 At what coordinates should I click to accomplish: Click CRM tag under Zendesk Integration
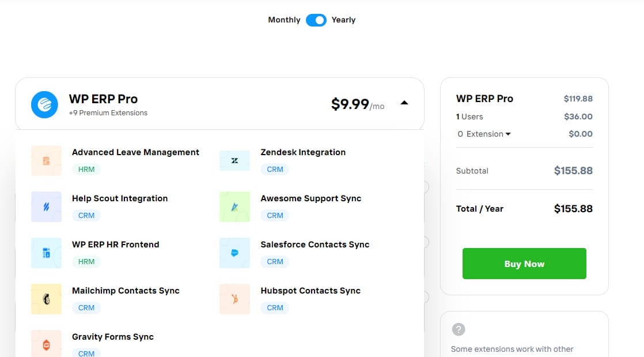point(275,170)
